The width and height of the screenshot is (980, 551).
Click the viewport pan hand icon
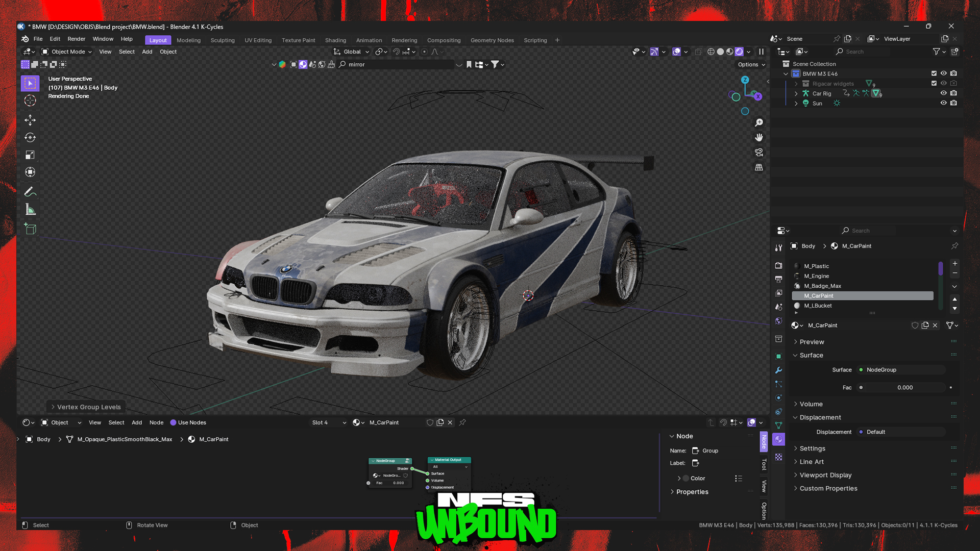tap(759, 137)
